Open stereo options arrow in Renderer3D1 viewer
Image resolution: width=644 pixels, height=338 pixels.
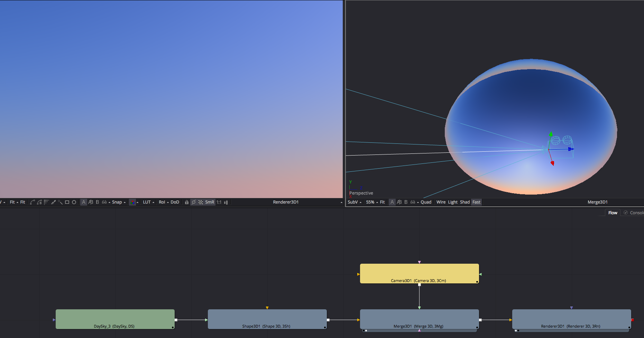109,203
